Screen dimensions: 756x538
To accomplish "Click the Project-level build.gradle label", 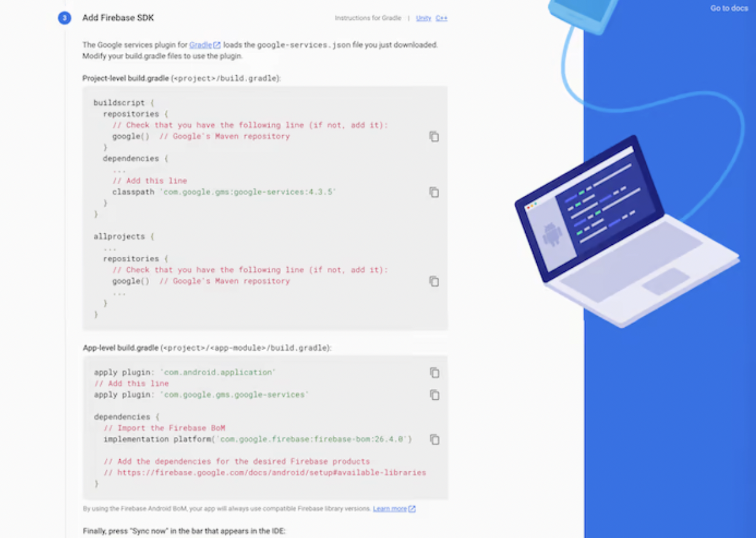I will coord(182,79).
